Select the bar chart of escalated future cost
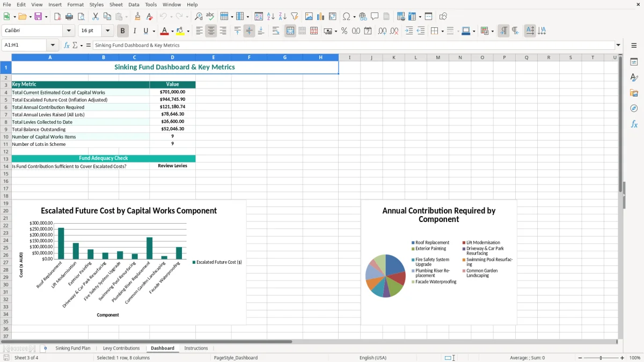Viewport: 644px width, 362px height. (x=129, y=262)
